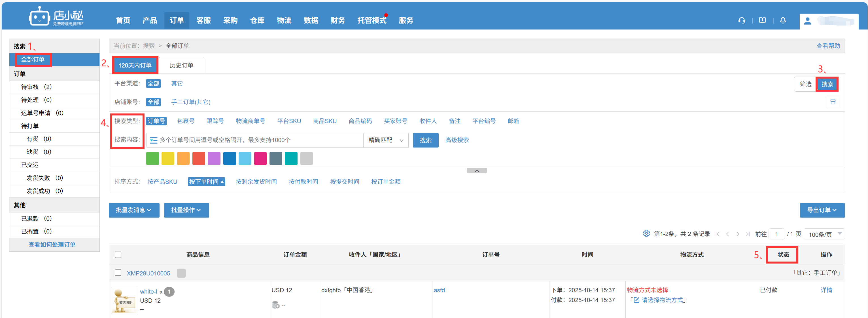Check the box for order XMP29U010005
868x318 pixels.
pos(118,273)
